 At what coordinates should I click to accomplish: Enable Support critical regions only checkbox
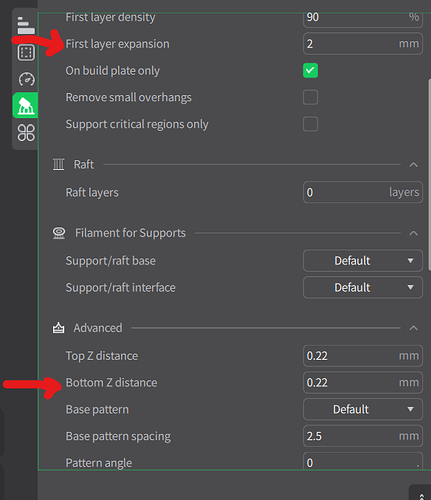point(310,124)
